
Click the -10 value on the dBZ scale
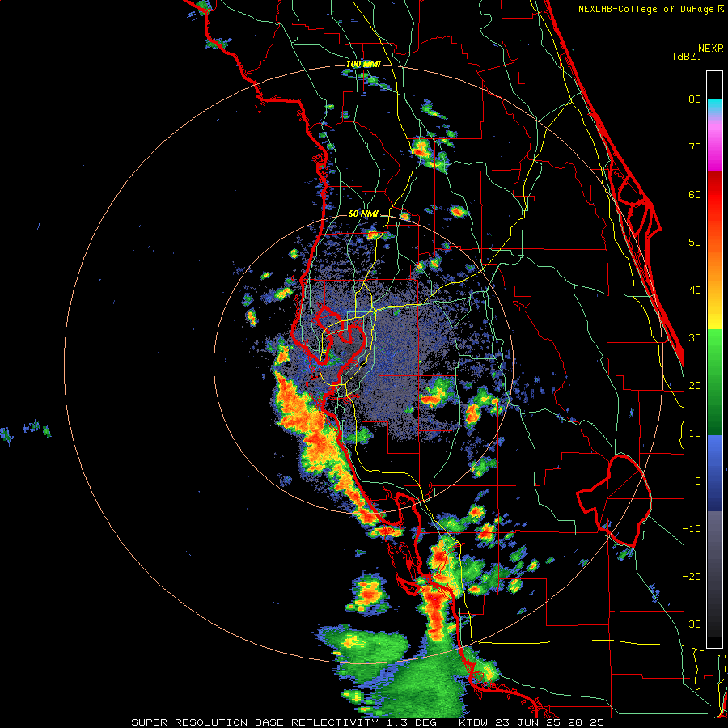click(x=692, y=528)
